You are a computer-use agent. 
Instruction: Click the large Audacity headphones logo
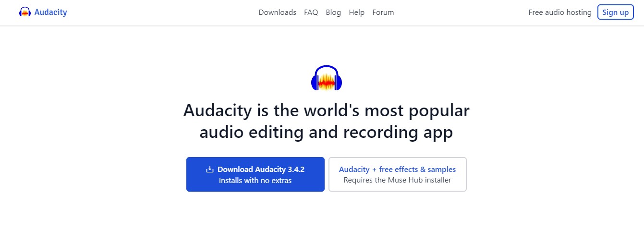(x=327, y=78)
